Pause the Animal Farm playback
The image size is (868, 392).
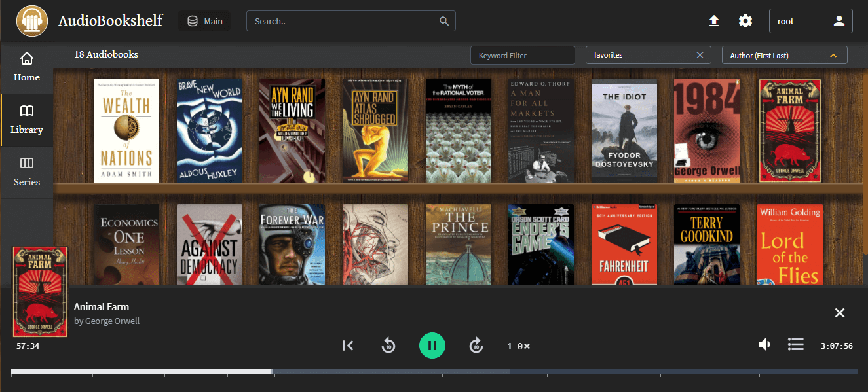click(432, 346)
